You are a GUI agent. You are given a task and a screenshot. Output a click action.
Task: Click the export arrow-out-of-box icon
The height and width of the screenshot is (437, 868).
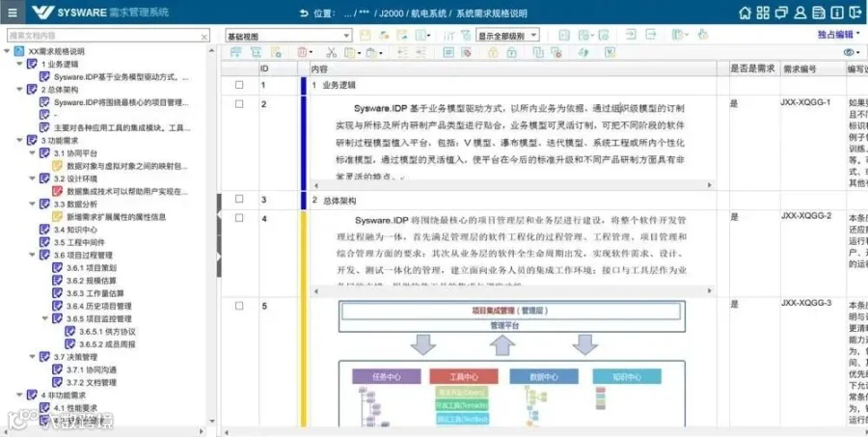point(651,35)
